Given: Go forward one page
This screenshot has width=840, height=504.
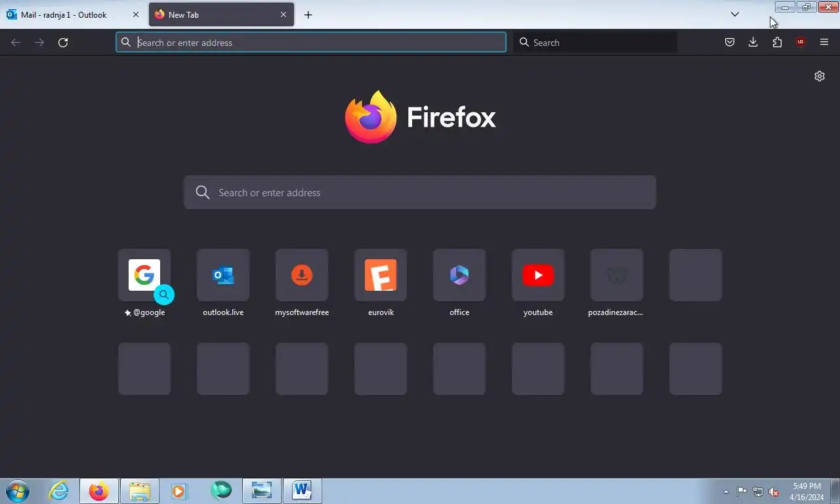Looking at the screenshot, I should click(39, 43).
